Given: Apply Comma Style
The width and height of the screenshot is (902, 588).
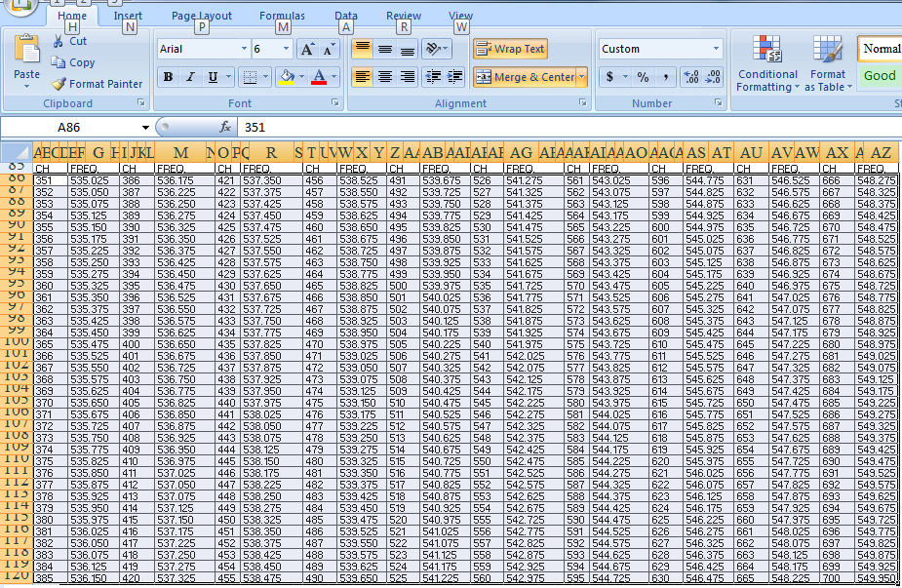Looking at the screenshot, I should point(666,76).
